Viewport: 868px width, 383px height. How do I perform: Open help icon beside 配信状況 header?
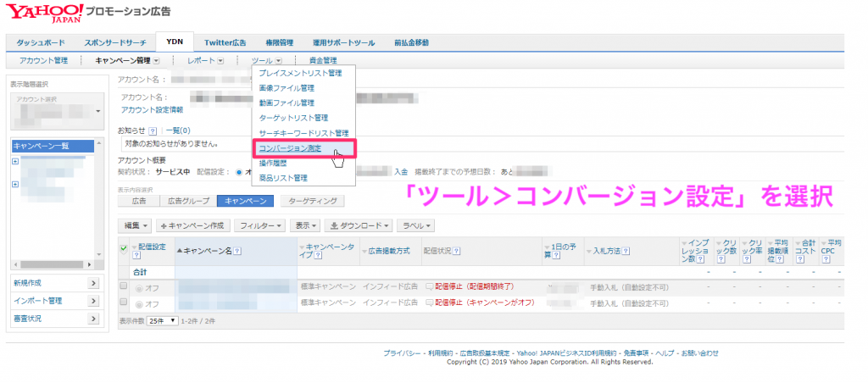tap(456, 251)
